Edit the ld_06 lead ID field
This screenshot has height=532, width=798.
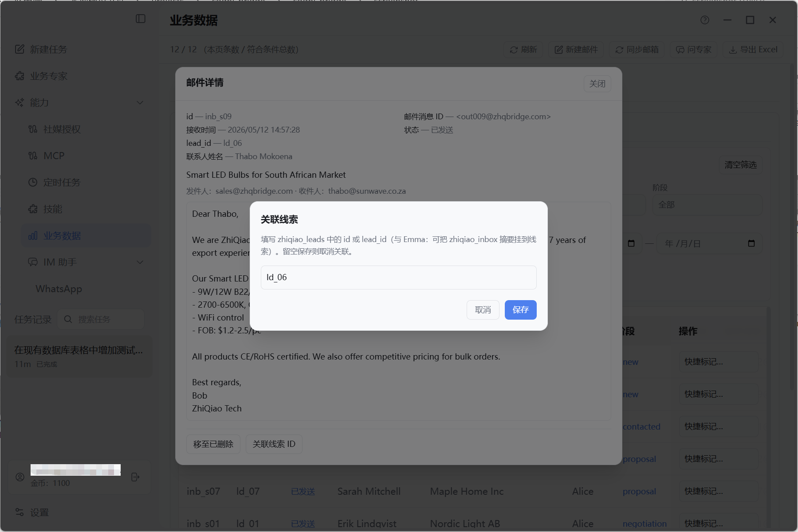398,278
